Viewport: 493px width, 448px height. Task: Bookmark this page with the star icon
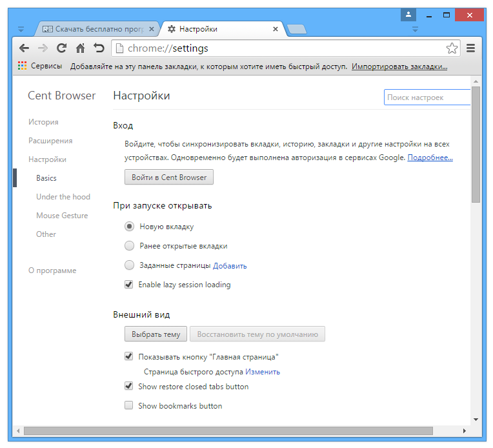pos(452,48)
